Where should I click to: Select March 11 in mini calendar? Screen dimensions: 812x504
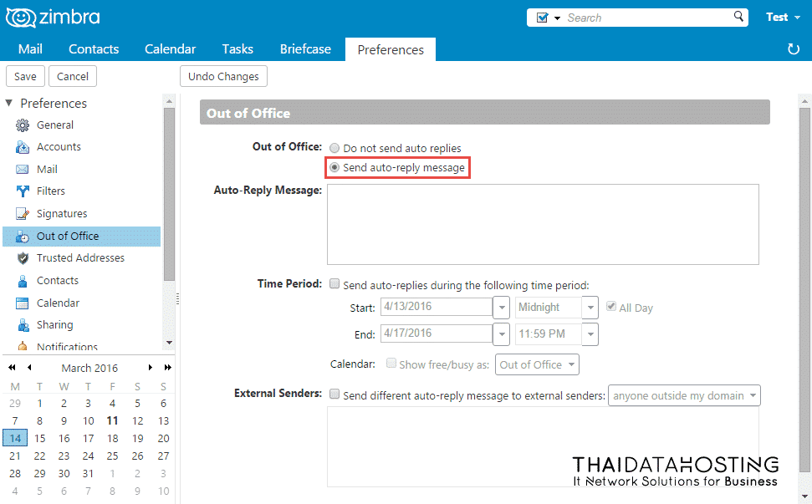click(112, 420)
